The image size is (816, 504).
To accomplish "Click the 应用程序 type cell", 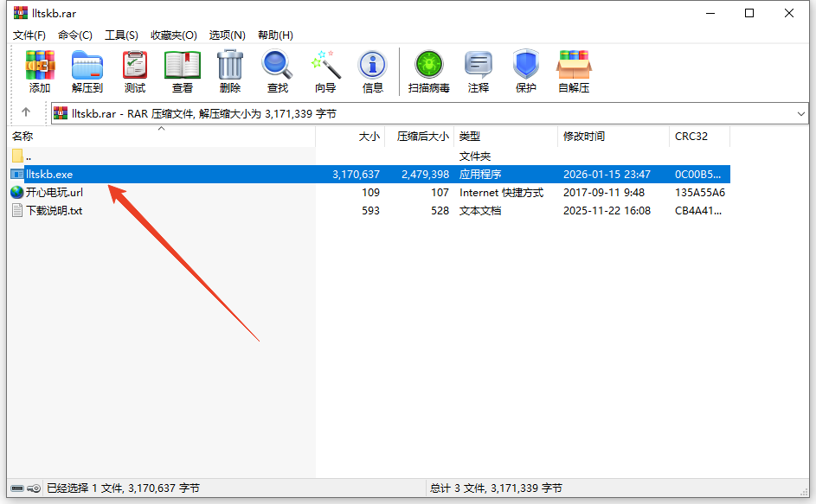I will point(479,175).
